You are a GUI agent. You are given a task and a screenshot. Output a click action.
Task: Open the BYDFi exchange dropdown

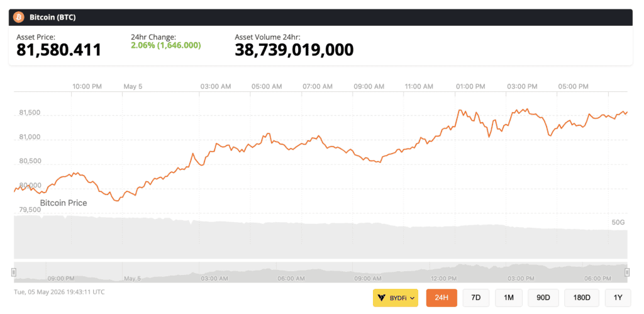coord(396,298)
